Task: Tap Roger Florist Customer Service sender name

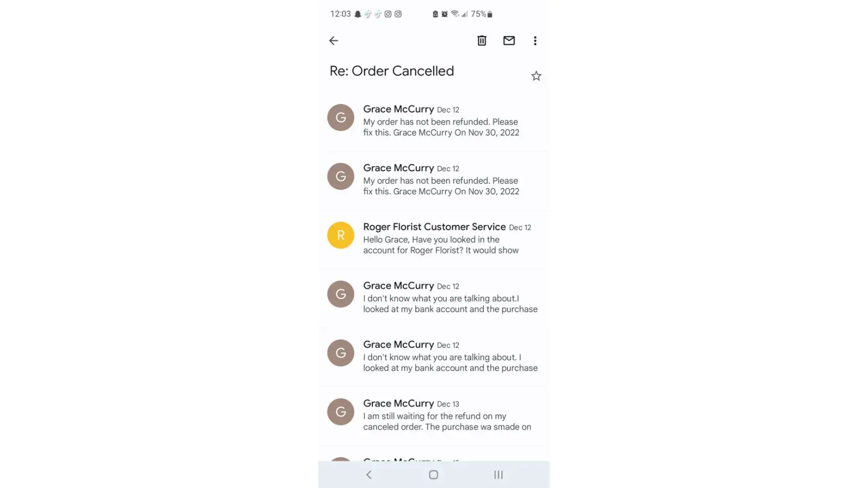Action: (x=434, y=227)
